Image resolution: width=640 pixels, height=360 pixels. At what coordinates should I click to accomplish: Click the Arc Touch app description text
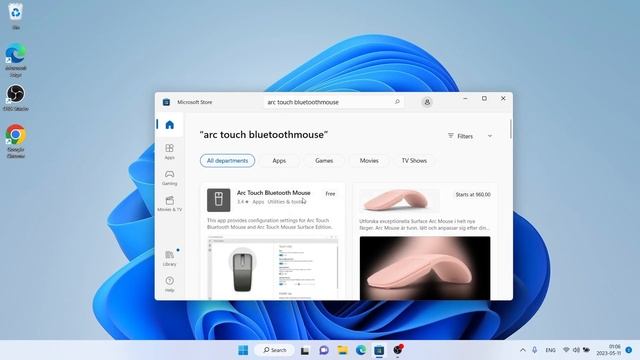(x=270, y=224)
